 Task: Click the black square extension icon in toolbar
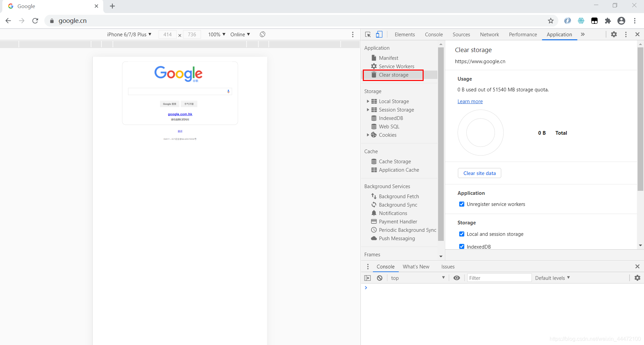coord(594,21)
